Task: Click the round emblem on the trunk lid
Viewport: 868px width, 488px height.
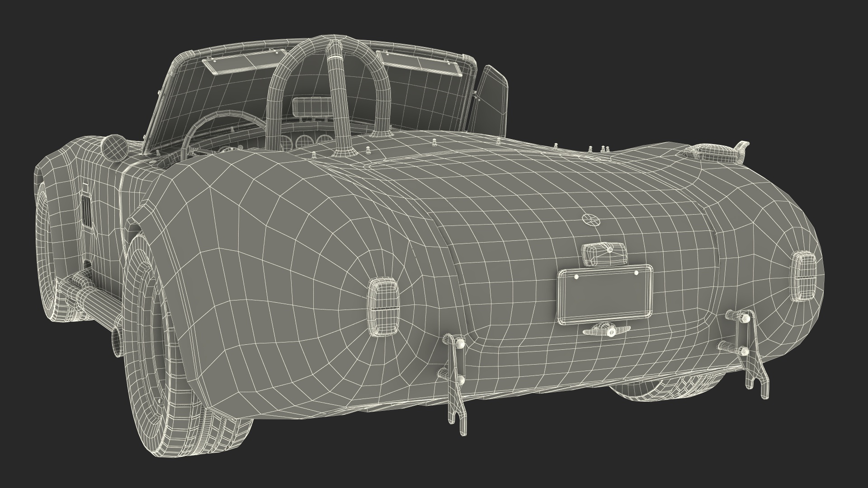Action: tap(590, 220)
